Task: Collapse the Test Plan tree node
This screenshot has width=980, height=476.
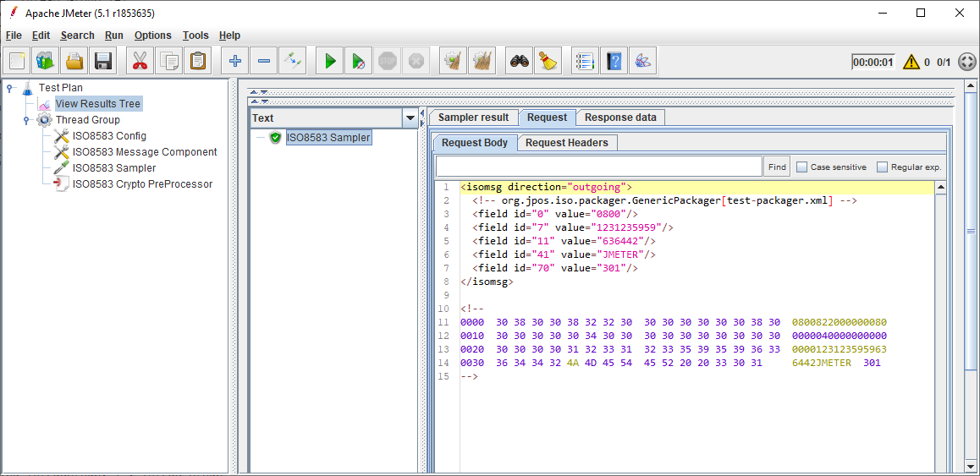Action: tap(9, 88)
